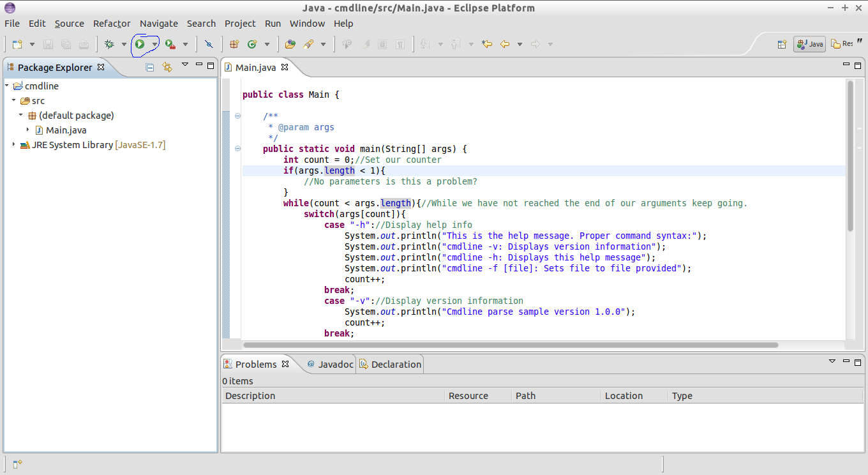Go to Last Edit Location

[487, 44]
